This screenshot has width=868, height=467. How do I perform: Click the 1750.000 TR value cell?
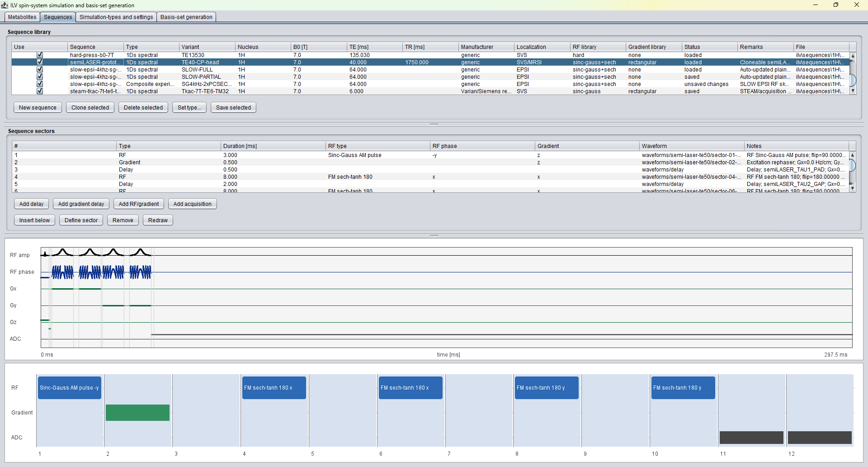click(x=430, y=62)
